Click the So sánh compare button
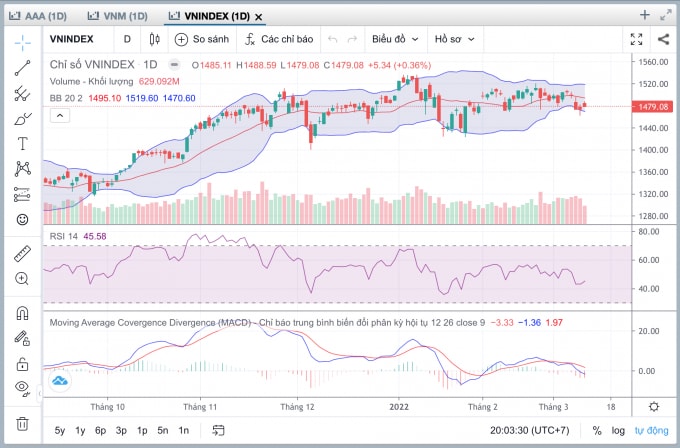 coord(202,39)
